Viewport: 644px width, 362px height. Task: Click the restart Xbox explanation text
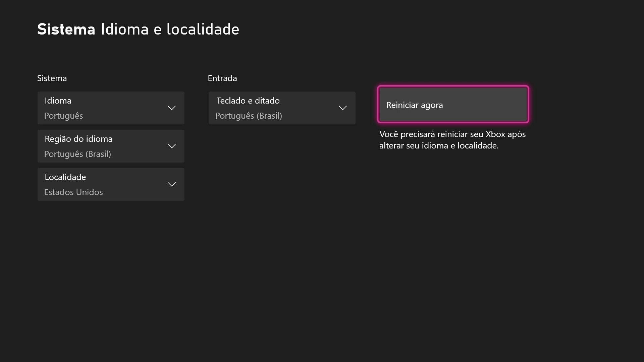(x=452, y=140)
